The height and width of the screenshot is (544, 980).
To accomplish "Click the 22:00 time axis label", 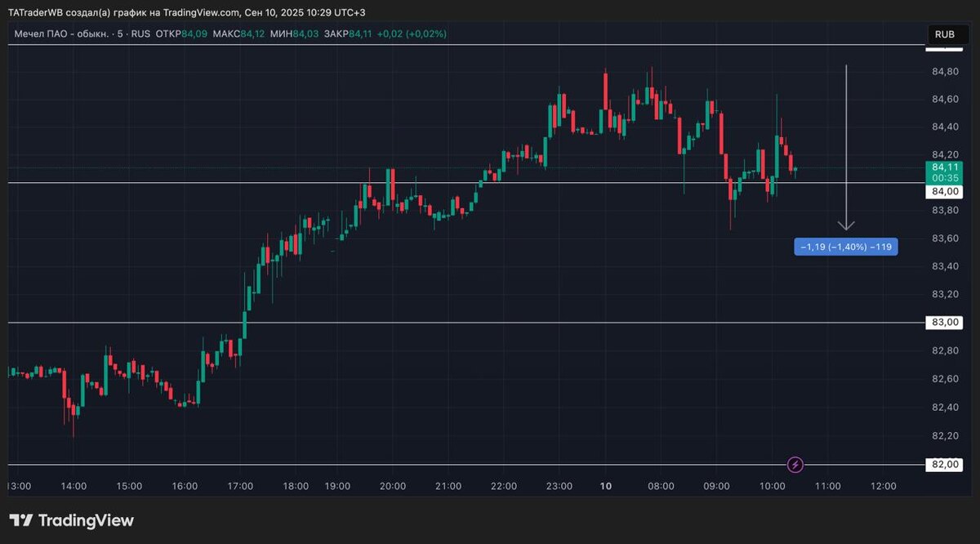I will (x=504, y=486).
